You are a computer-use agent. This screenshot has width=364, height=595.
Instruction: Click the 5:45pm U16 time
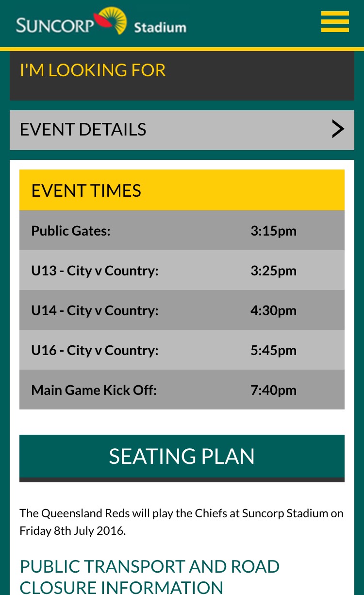(x=273, y=350)
